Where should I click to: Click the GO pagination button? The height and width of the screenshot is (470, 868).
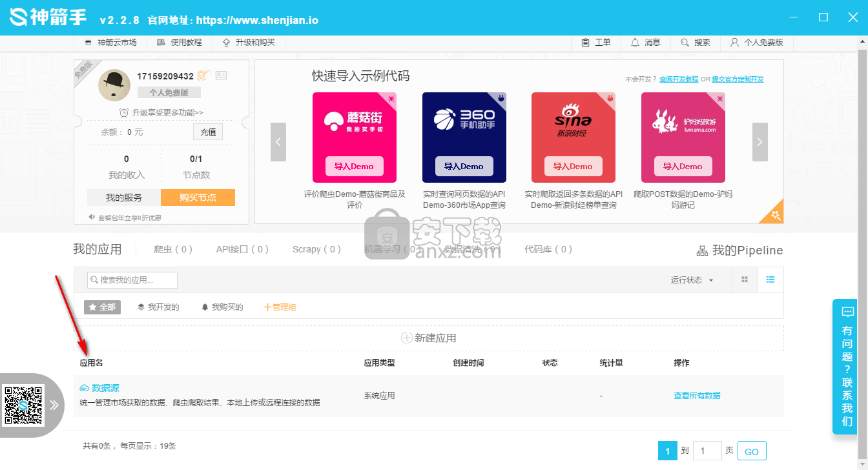click(752, 451)
